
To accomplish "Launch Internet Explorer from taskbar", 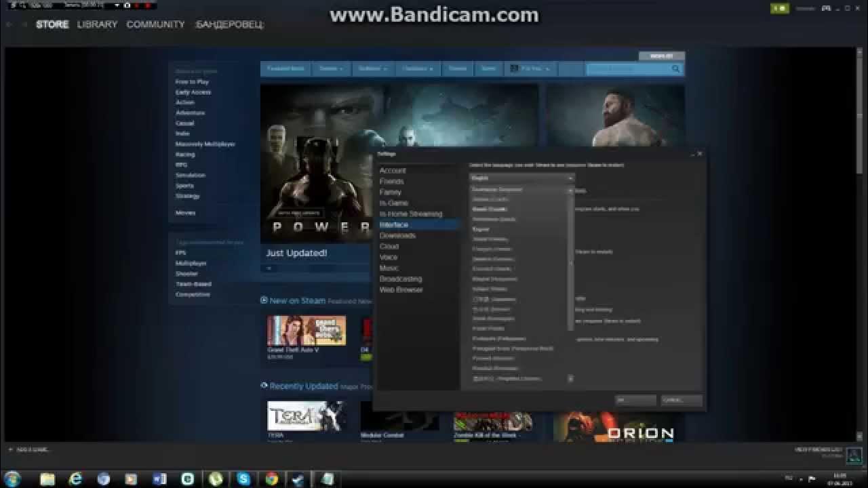I will (x=76, y=479).
